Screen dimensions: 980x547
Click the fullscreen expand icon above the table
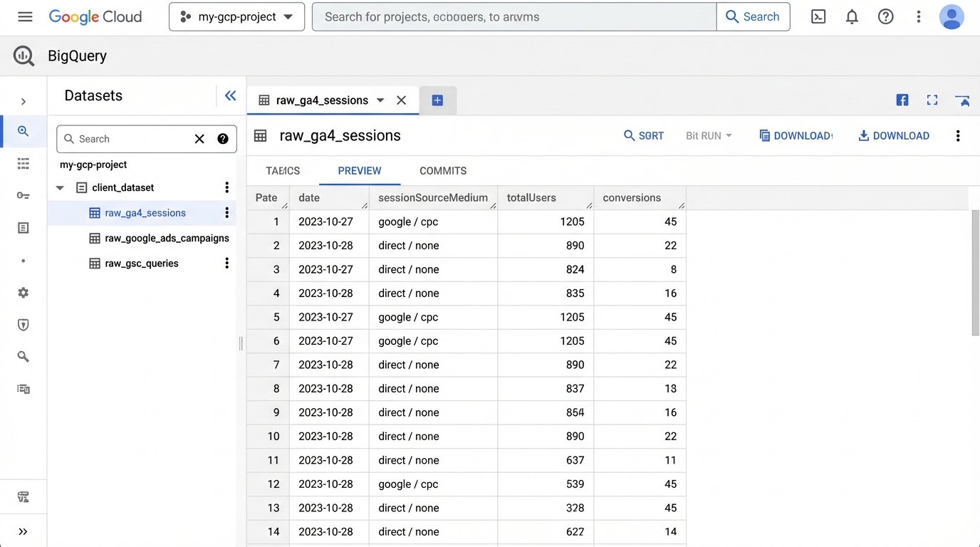pyautogui.click(x=932, y=100)
